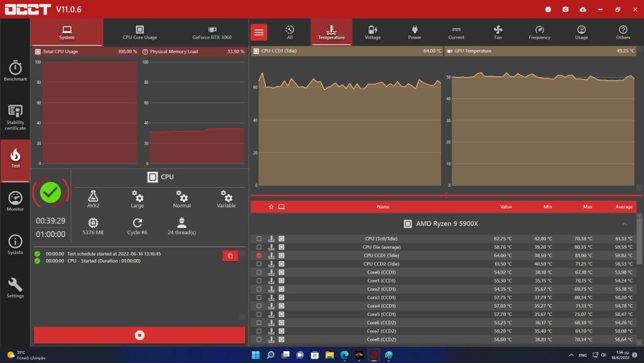The width and height of the screenshot is (644, 363).
Task: Switch to the CPU Core Usage tab
Action: click(140, 32)
